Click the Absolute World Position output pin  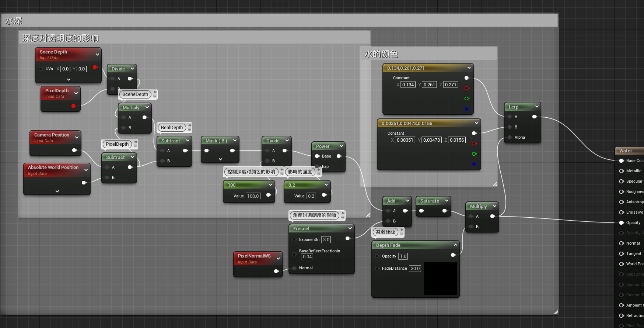click(84, 183)
